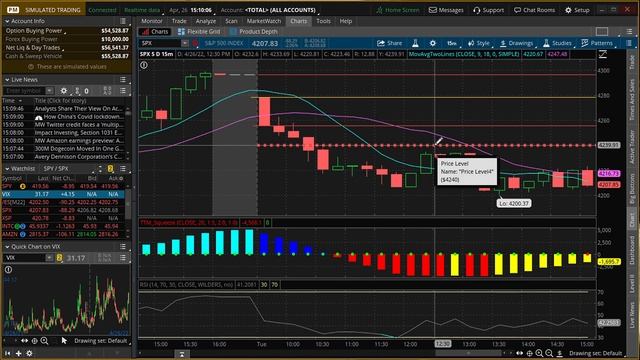Open Watchlist panel menu icon
640x360 pixels.
click(x=123, y=169)
